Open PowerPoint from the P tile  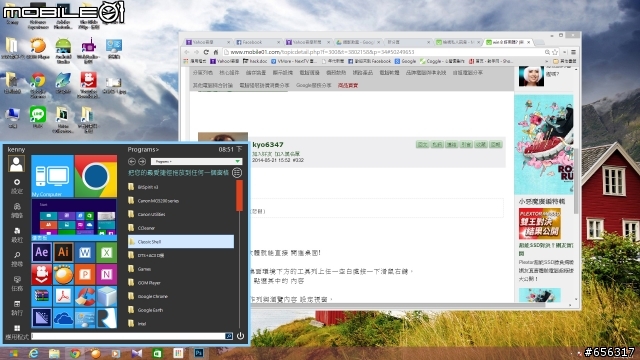[85, 274]
